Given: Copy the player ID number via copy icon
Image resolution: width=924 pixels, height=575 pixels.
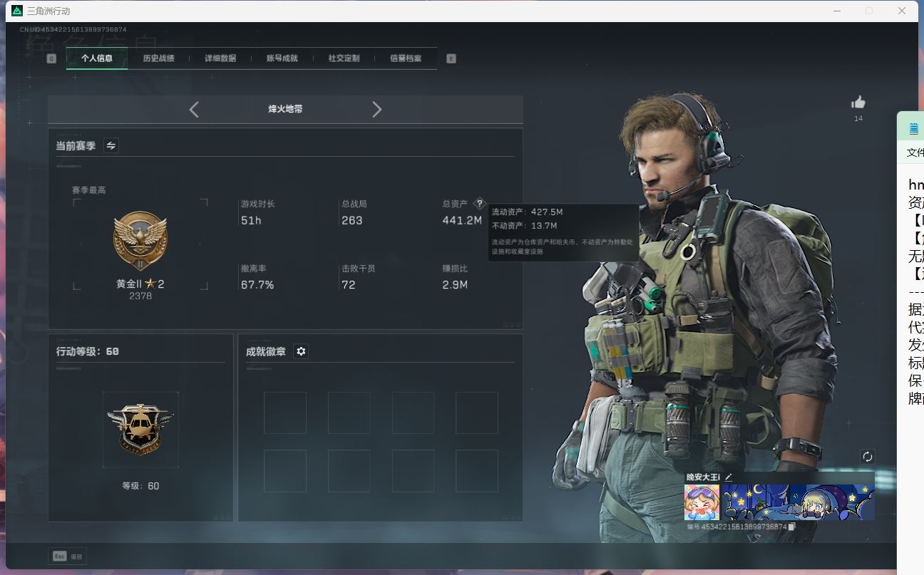Looking at the screenshot, I should point(791,527).
